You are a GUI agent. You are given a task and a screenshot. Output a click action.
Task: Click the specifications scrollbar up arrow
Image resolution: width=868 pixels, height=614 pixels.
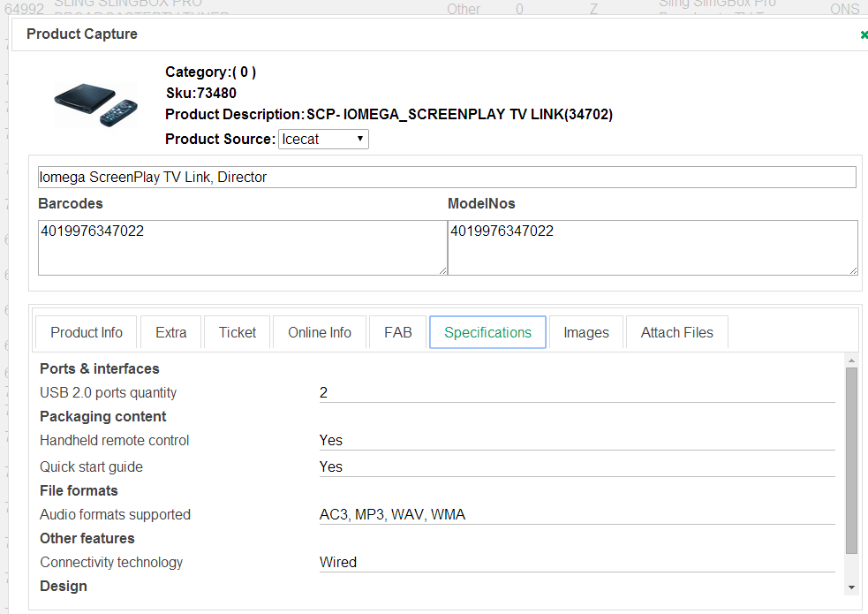[x=851, y=360]
